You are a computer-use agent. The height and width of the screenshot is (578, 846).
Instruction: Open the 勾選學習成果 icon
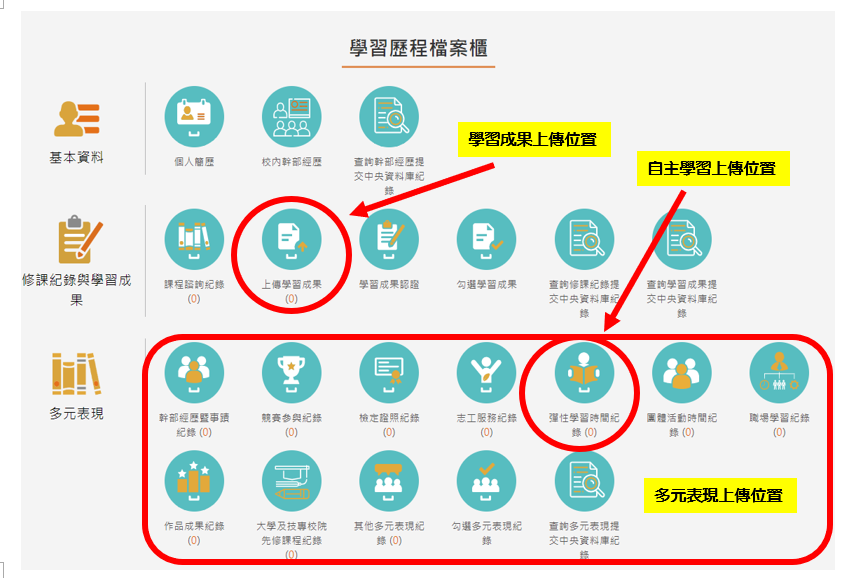point(486,239)
